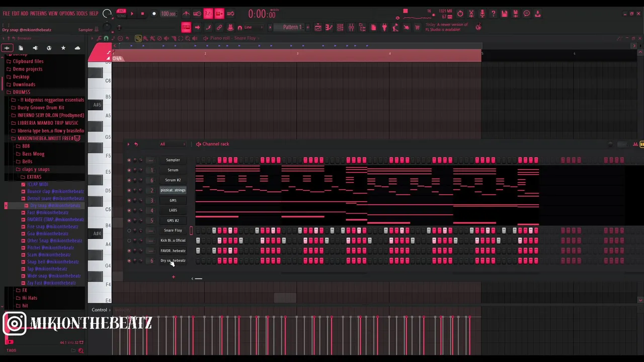This screenshot has width=644, height=362.
Task: Open the question mark help icon
Action: coord(493,14)
